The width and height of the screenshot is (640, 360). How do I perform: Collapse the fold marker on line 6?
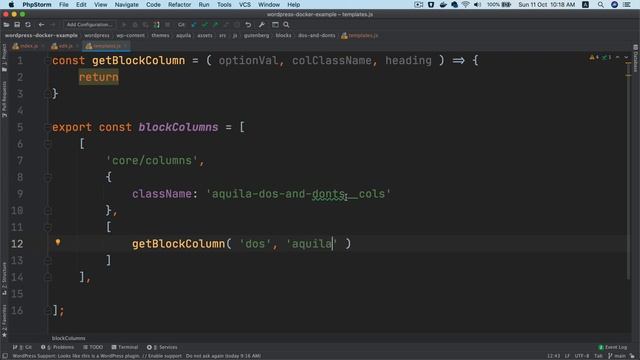[47, 144]
